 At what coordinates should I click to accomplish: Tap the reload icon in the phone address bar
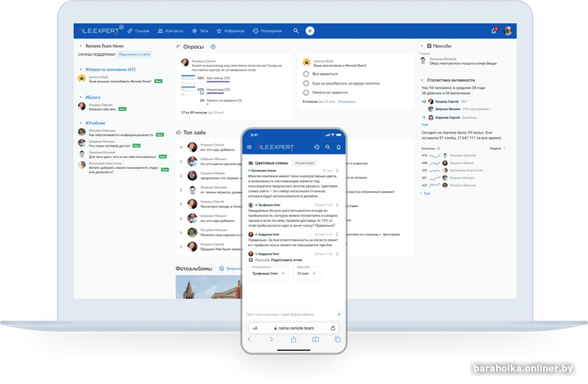coord(334,327)
